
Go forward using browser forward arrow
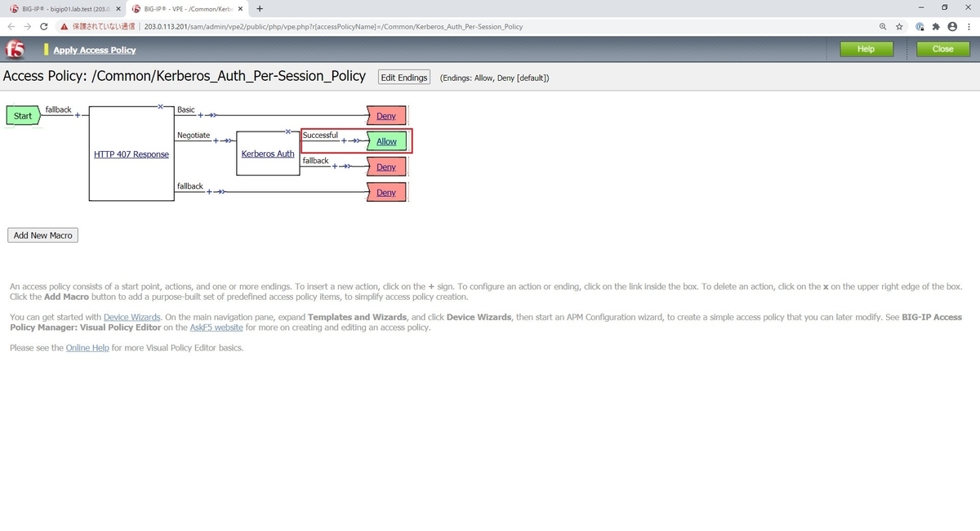(x=27, y=26)
